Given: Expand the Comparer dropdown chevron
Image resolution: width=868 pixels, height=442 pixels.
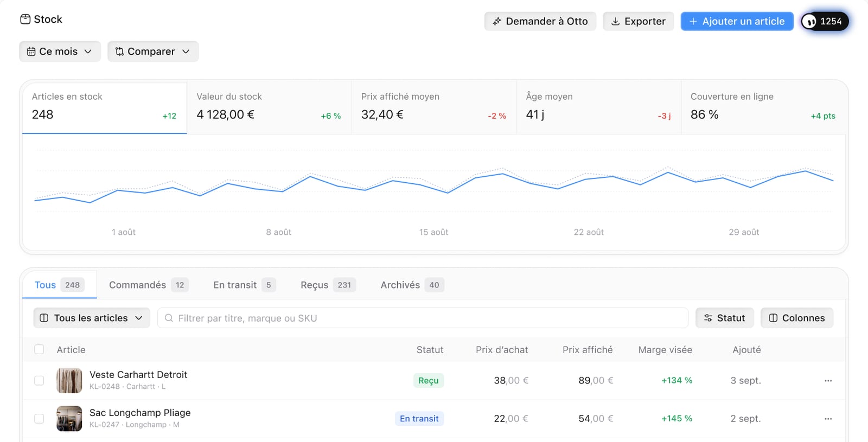Looking at the screenshot, I should pyautogui.click(x=186, y=52).
